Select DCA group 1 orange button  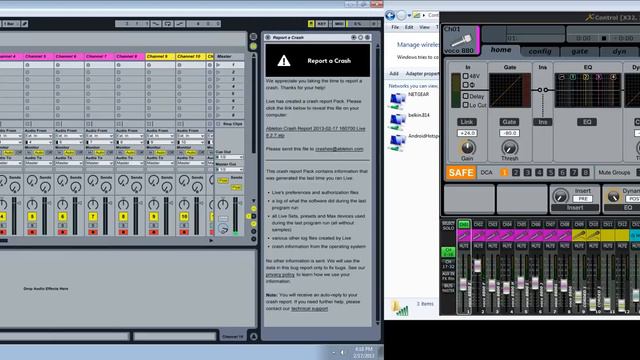click(504, 173)
